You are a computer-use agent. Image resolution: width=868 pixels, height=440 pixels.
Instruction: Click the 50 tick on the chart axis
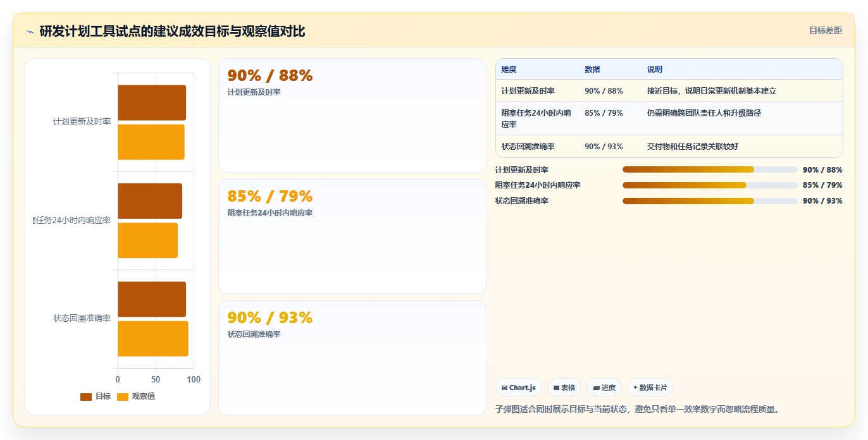[x=156, y=380]
